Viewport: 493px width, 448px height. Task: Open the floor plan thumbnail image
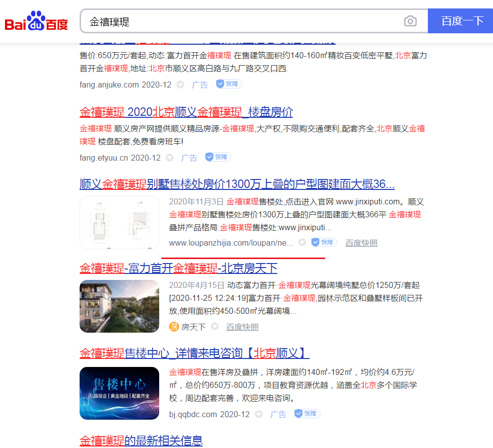click(x=119, y=222)
